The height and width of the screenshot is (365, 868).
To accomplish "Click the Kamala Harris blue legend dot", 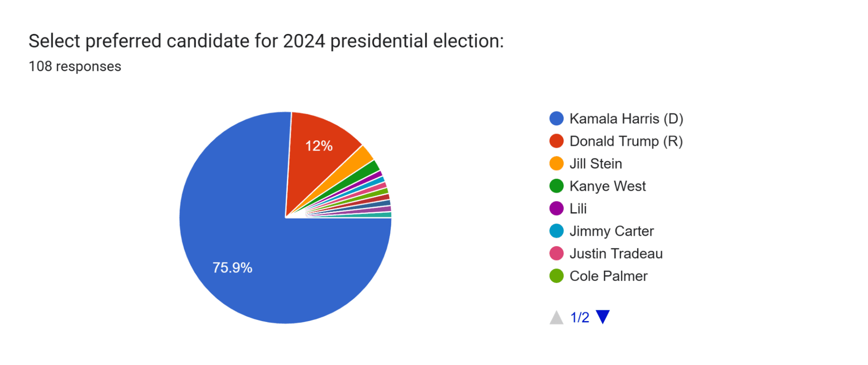I will pos(556,118).
